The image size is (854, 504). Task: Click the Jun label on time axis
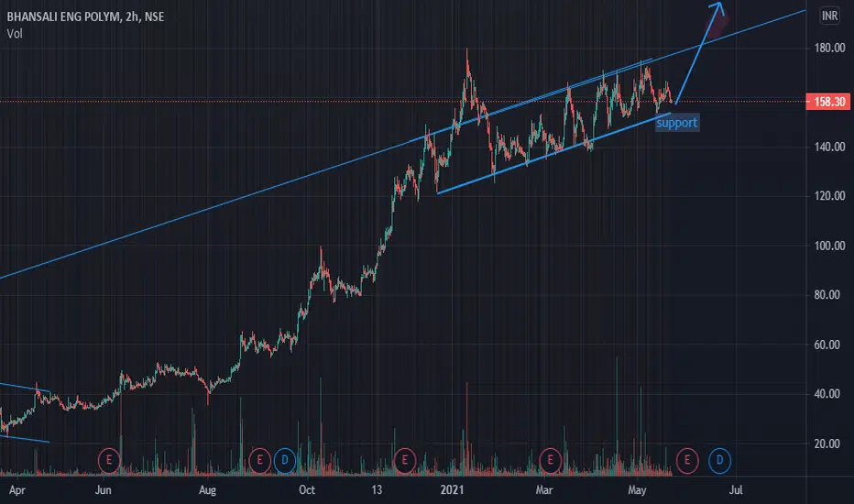[x=103, y=490]
